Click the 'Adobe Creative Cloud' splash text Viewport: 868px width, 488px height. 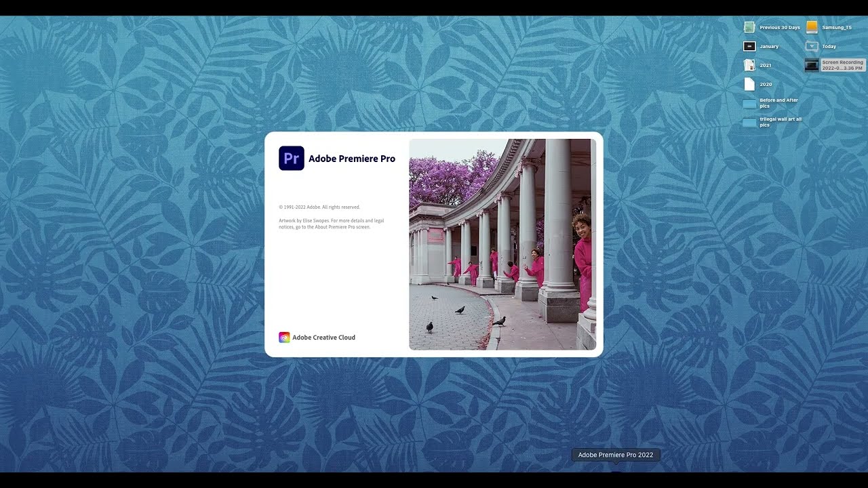324,338
